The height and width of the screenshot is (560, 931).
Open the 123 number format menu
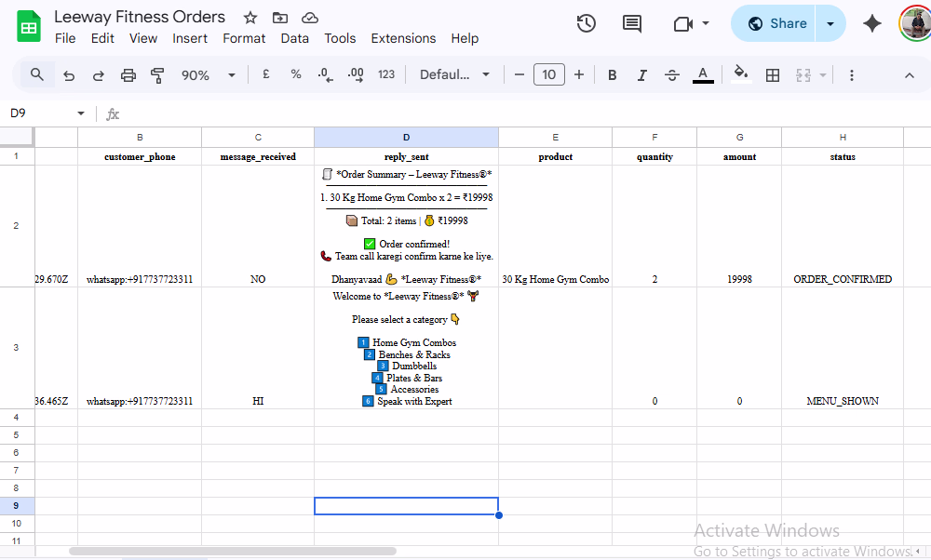tap(386, 74)
